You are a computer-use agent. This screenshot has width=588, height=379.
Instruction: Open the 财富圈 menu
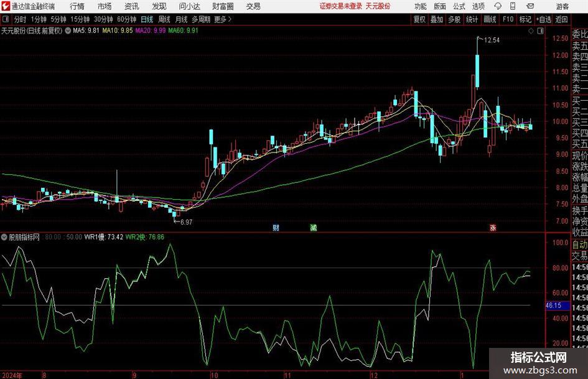223,6
